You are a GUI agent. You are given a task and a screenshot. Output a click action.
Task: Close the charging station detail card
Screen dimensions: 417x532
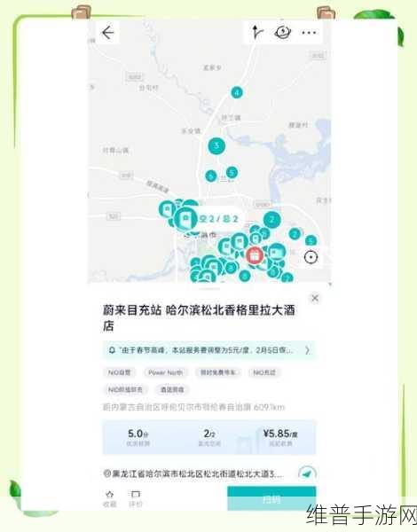coord(315,298)
